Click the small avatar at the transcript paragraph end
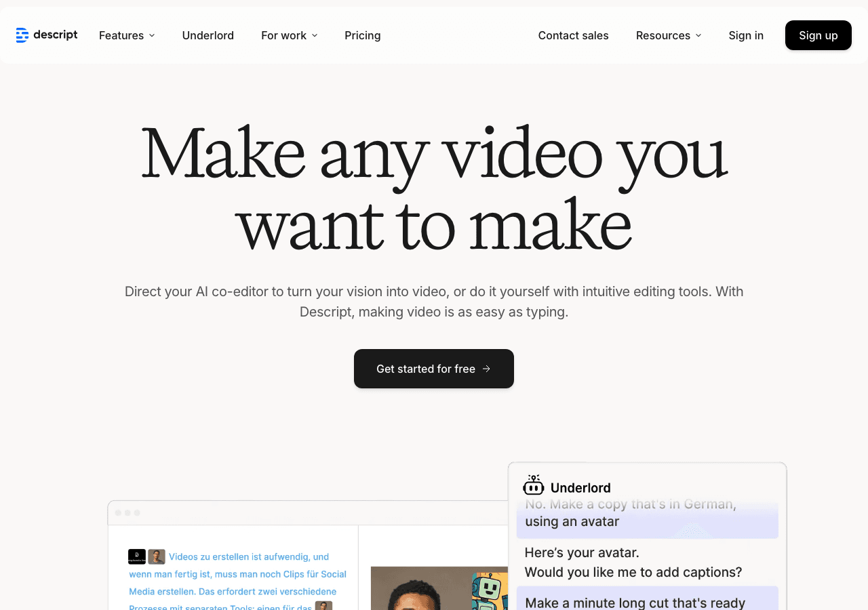The width and height of the screenshot is (868, 610). pyautogui.click(x=323, y=605)
